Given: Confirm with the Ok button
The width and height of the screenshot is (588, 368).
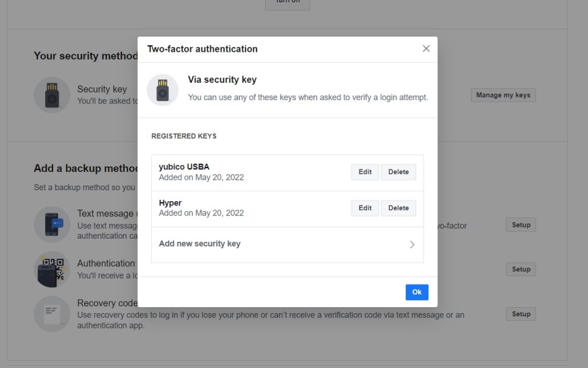Looking at the screenshot, I should click(417, 292).
